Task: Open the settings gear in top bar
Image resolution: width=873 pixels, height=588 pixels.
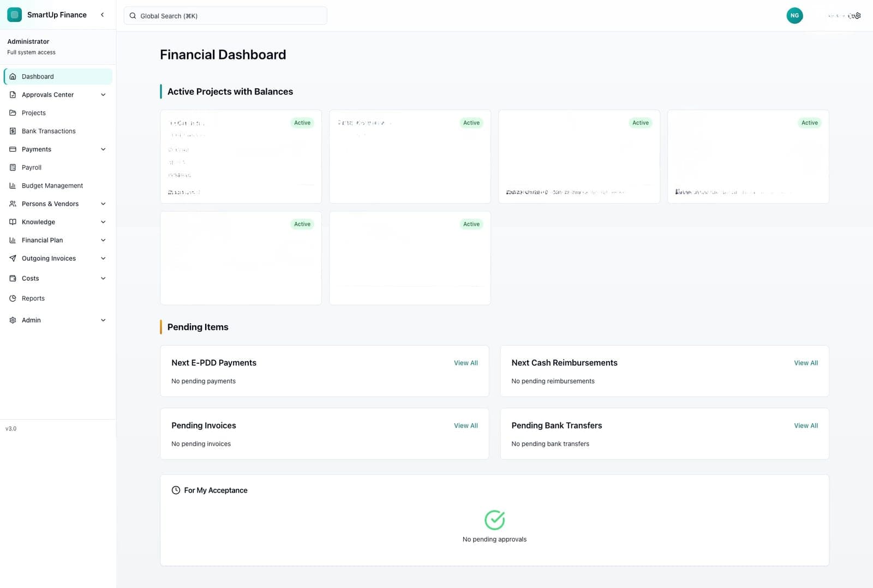Action: point(857,16)
